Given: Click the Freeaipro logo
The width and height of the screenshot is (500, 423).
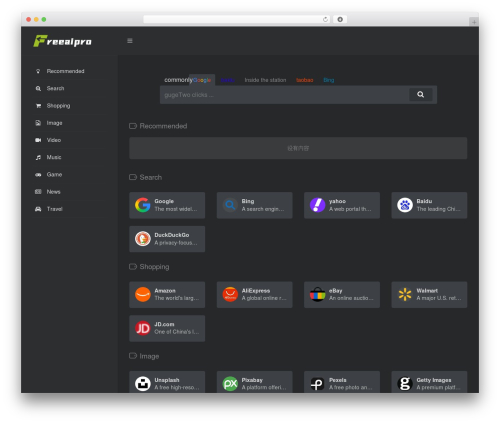Looking at the screenshot, I should coord(62,41).
